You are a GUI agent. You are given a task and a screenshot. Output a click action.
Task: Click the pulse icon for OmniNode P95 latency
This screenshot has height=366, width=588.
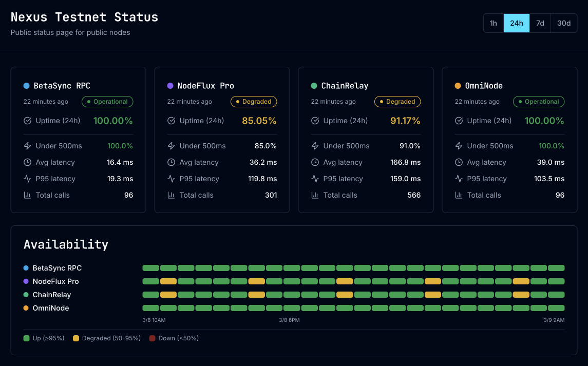click(x=459, y=179)
